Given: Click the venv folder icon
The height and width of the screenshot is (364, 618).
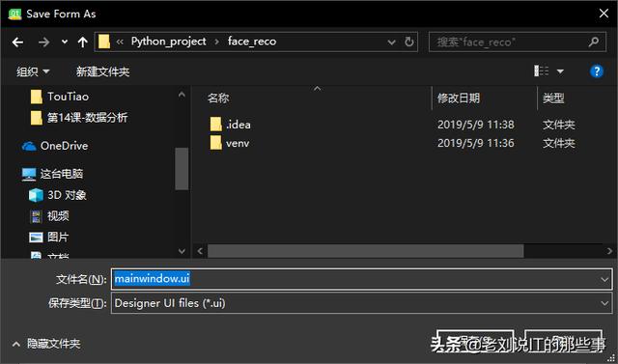Looking at the screenshot, I should 215,143.
